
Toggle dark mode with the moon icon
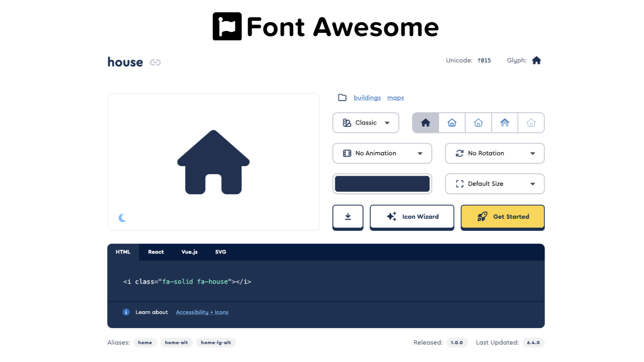(x=122, y=218)
